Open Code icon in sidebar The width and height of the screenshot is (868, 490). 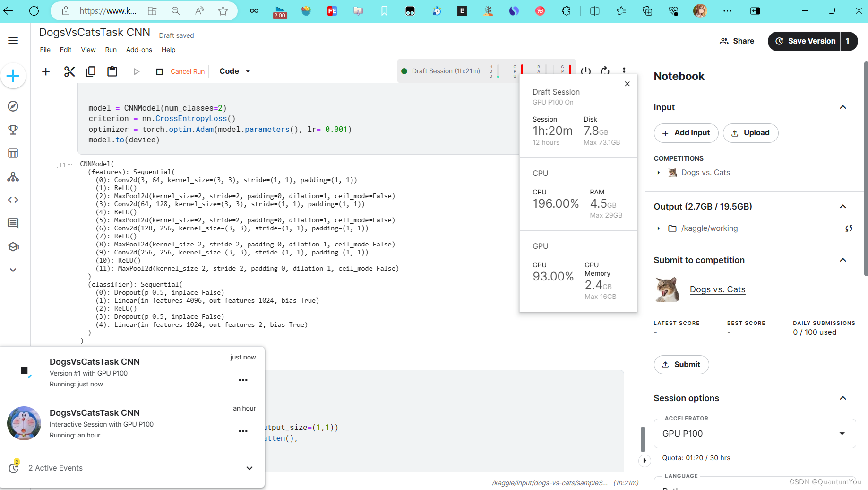point(13,200)
